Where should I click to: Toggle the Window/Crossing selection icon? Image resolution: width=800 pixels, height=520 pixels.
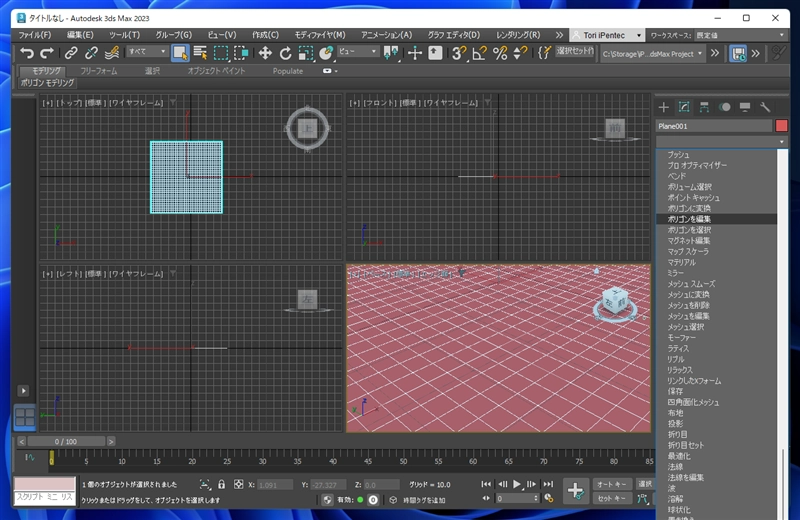tap(241, 53)
